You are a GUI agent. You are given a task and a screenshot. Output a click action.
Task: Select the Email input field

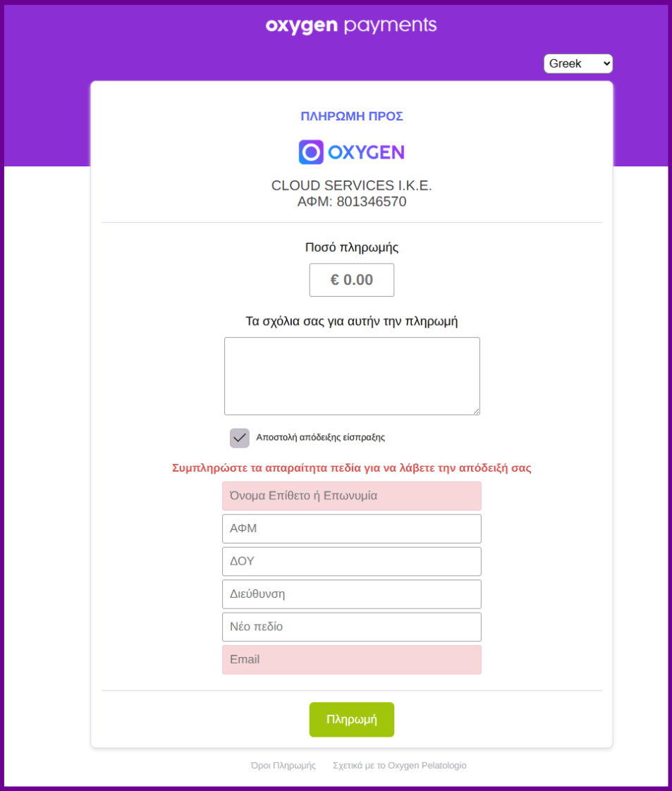(352, 660)
